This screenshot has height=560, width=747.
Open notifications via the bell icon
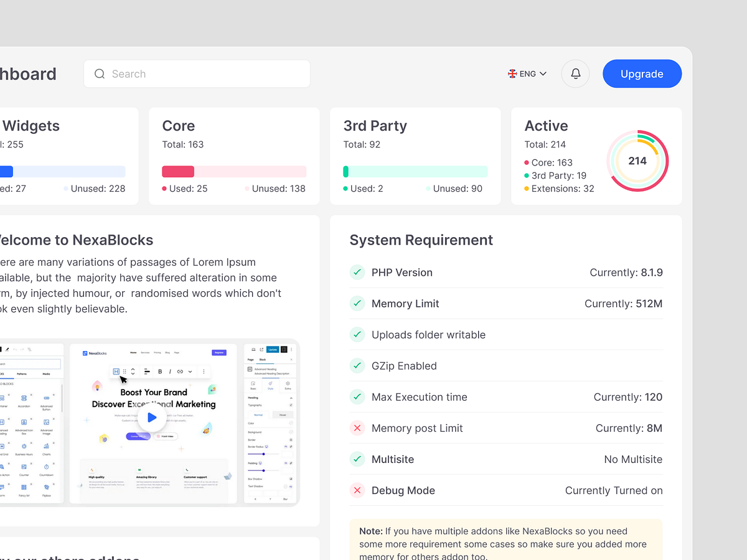click(576, 73)
